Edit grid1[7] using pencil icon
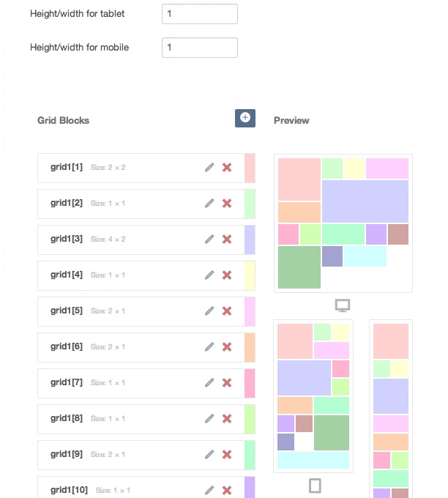This screenshot has width=448, height=498. tap(209, 383)
